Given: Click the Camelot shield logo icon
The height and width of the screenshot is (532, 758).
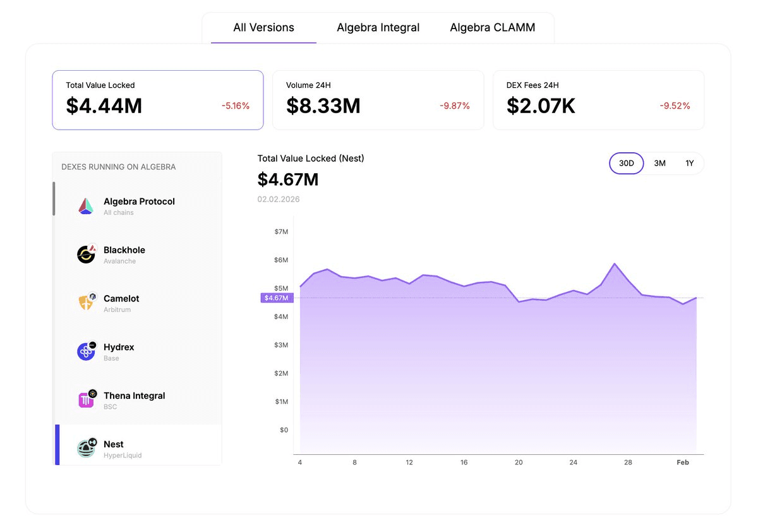Looking at the screenshot, I should point(86,302).
